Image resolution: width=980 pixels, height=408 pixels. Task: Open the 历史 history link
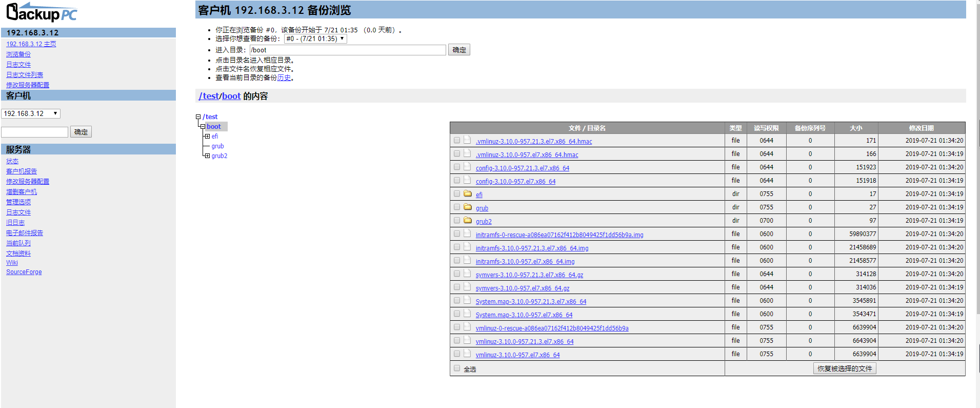coord(284,78)
